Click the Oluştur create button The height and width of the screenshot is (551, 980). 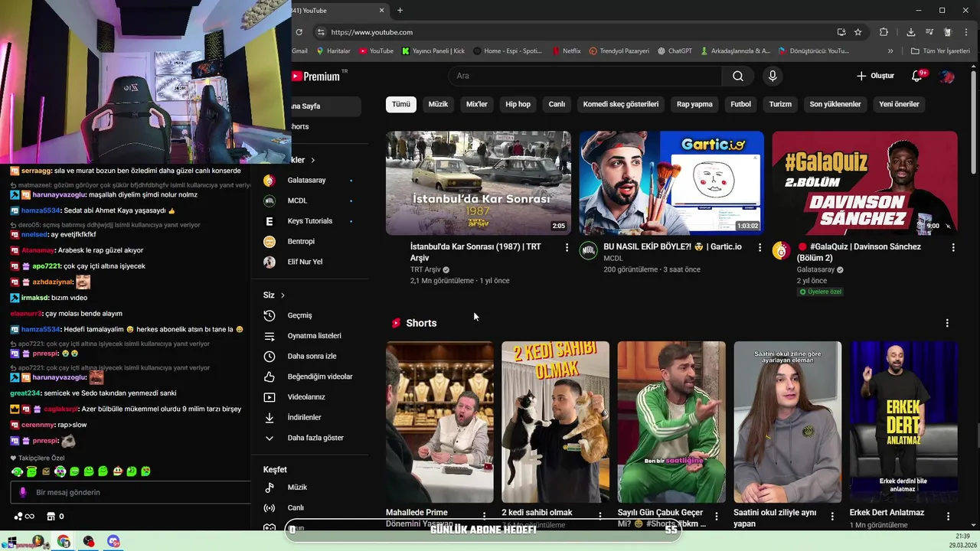click(x=875, y=76)
